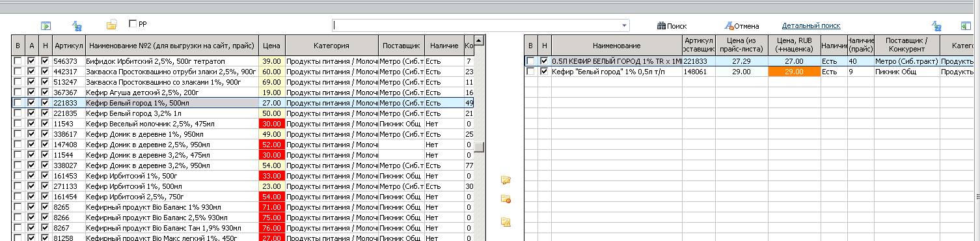Click article number 338027
Image resolution: width=980 pixels, height=241 pixels.
tap(66, 165)
